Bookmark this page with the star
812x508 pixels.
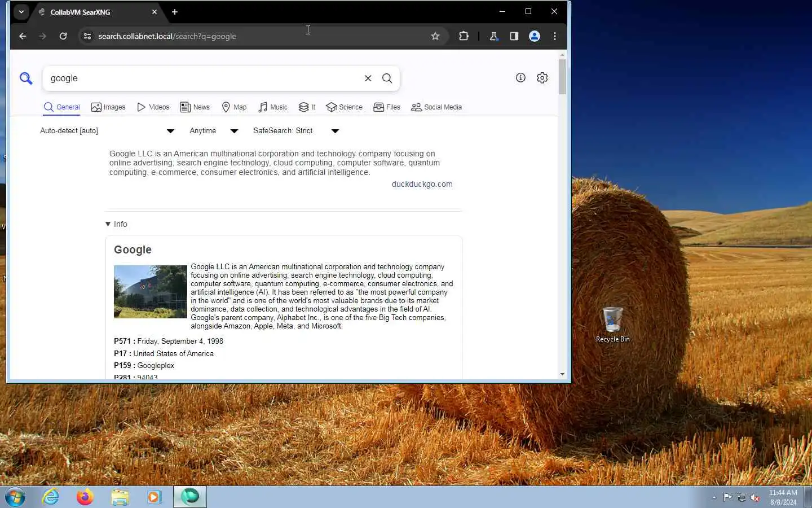click(435, 36)
